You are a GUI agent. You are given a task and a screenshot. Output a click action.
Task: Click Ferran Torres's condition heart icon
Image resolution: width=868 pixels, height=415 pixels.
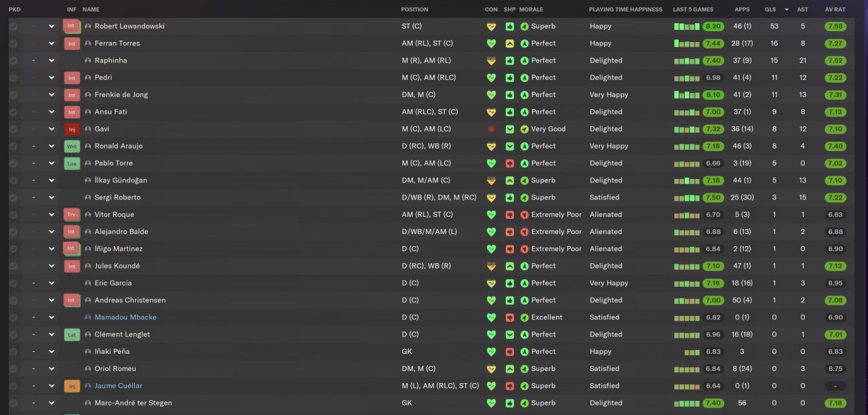491,43
